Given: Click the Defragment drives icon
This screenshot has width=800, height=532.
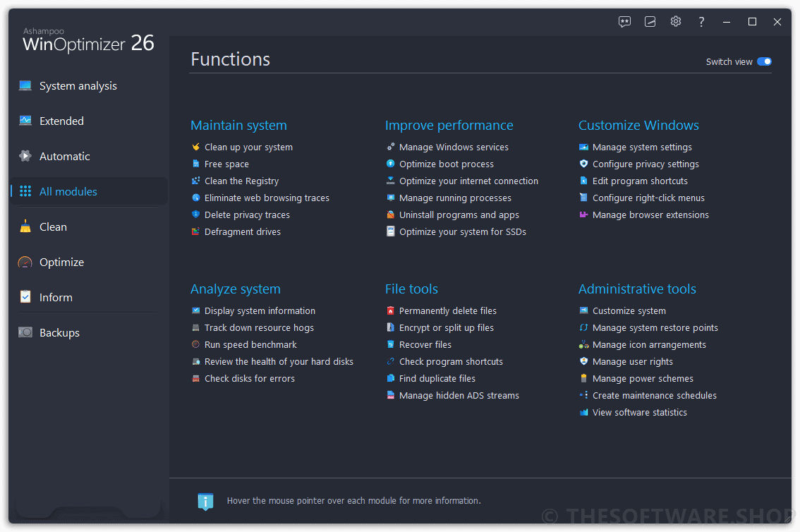Looking at the screenshot, I should tap(196, 231).
